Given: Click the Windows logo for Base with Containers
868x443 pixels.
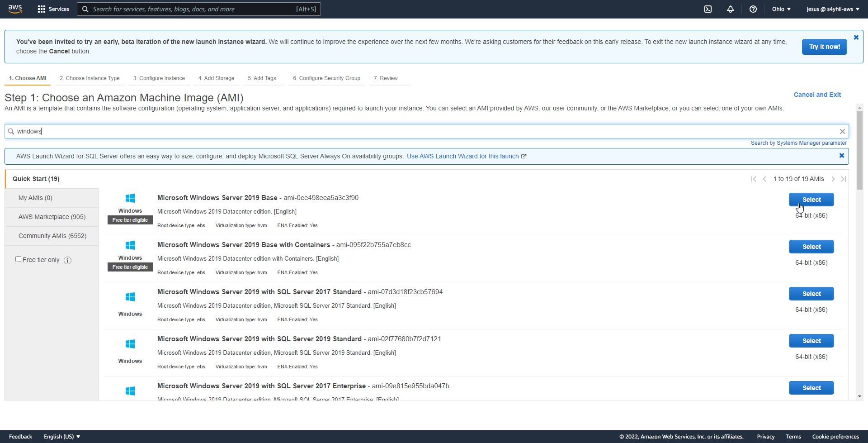Looking at the screenshot, I should click(x=130, y=245).
